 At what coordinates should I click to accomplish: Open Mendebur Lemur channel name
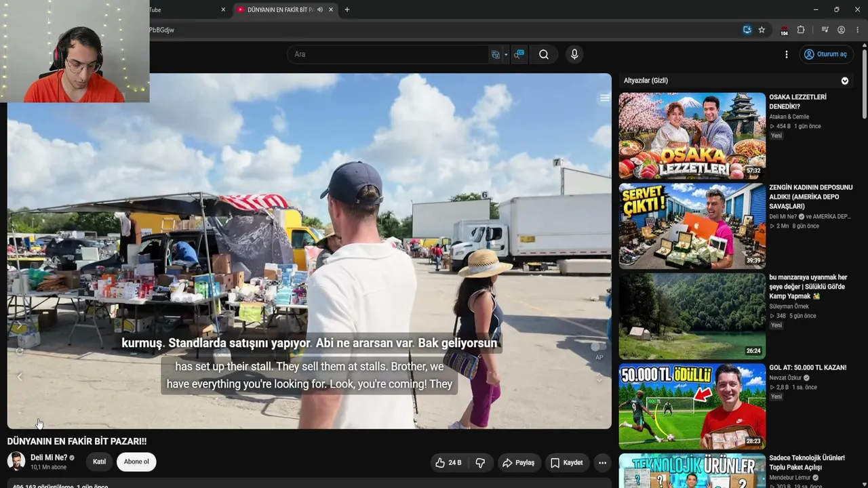790,478
